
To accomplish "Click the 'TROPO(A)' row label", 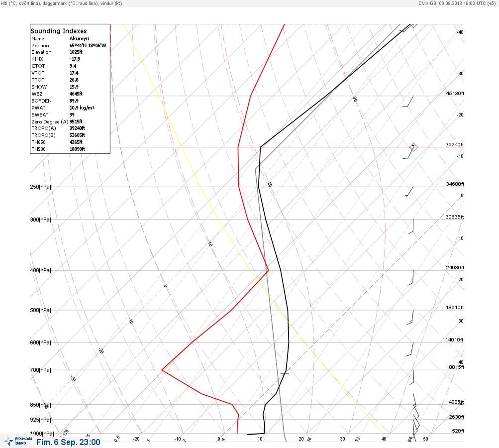I will (x=44, y=128).
